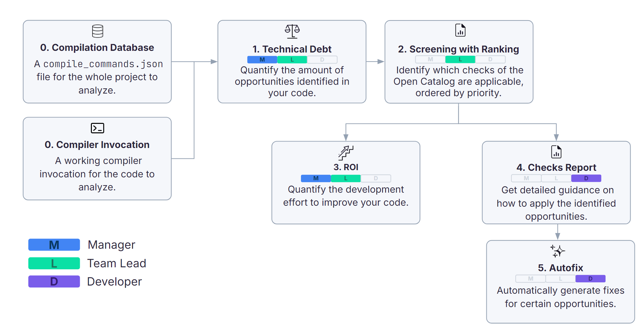Click the ascending stairs icon above ROI

click(x=346, y=153)
